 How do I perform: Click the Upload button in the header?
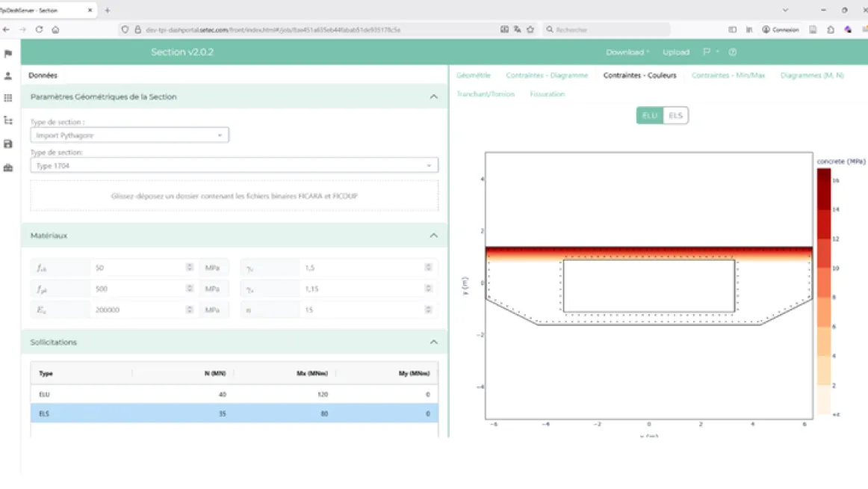click(x=675, y=52)
